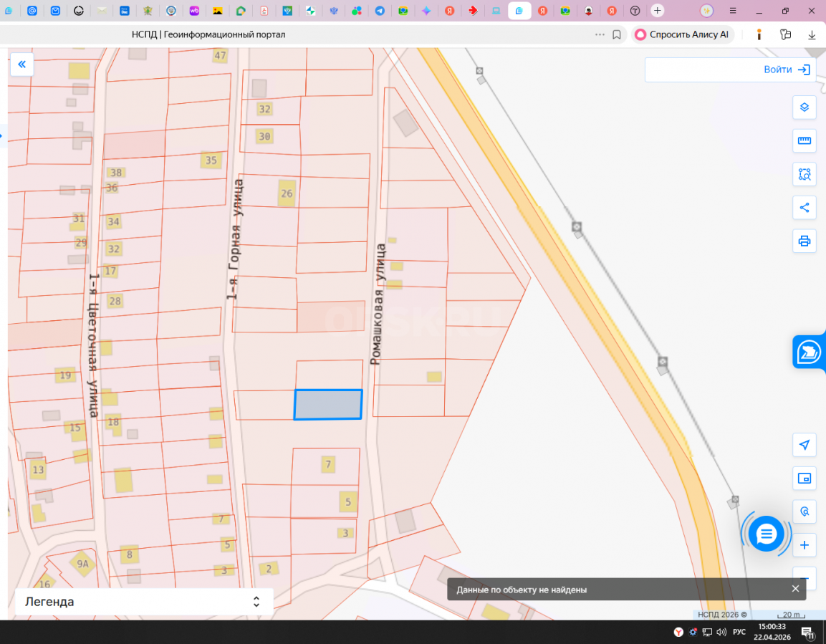Open the Windows notification center
Screen dimensions: 826x644
pos(807,632)
